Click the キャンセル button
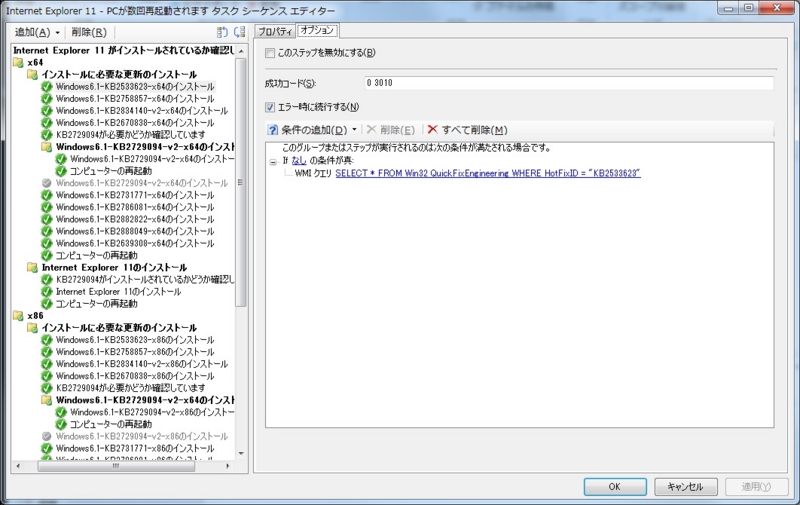 686,487
